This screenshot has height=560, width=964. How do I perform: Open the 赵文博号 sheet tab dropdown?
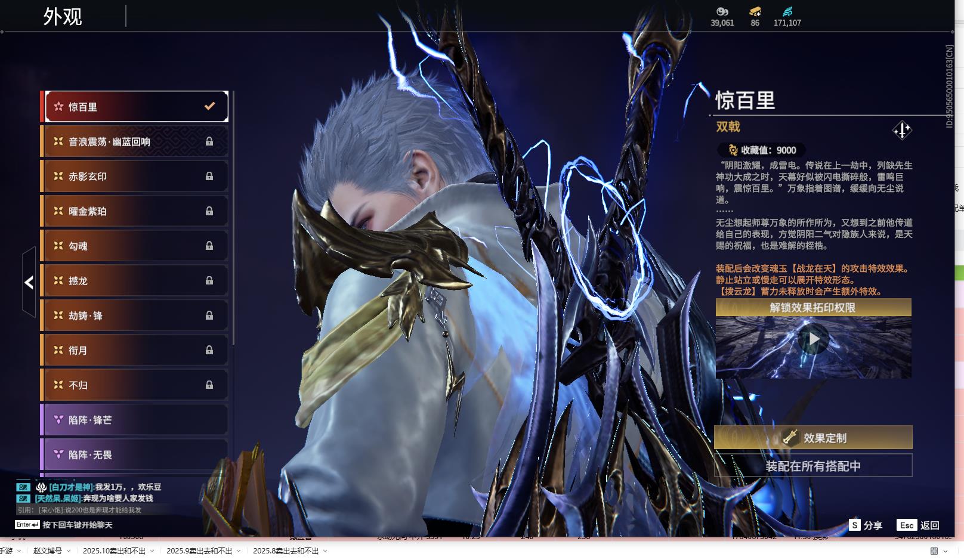(69, 551)
